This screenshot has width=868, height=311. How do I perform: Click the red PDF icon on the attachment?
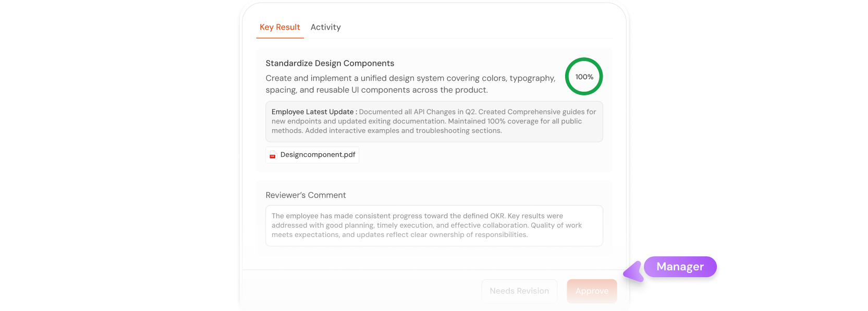272,155
